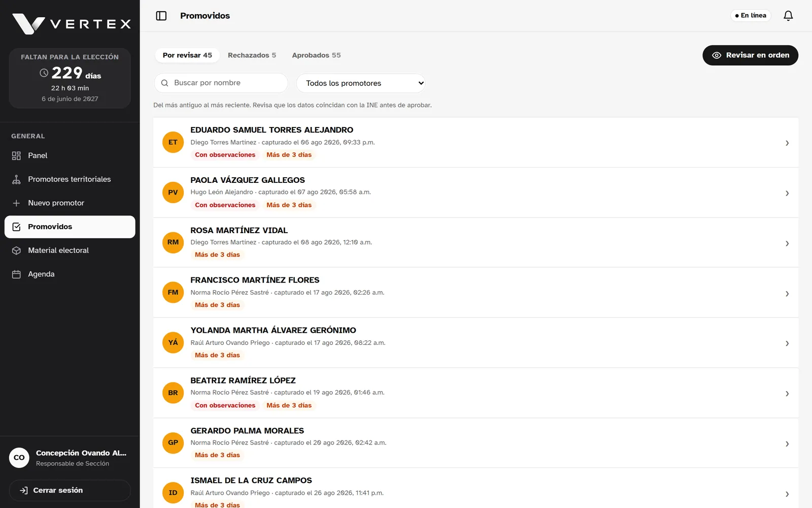Click Más de 3 días tag on Rosa's row
Viewport: 812px width, 508px height.
[217, 255]
